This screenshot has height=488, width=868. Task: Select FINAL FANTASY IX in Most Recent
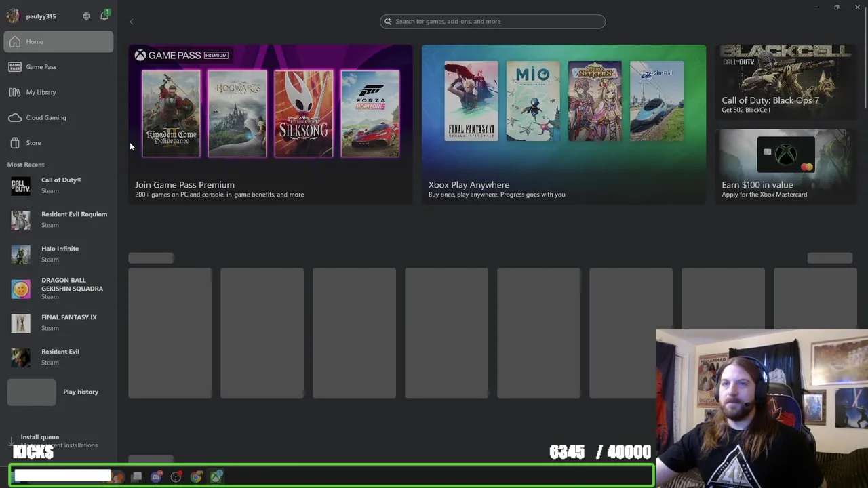coord(58,323)
